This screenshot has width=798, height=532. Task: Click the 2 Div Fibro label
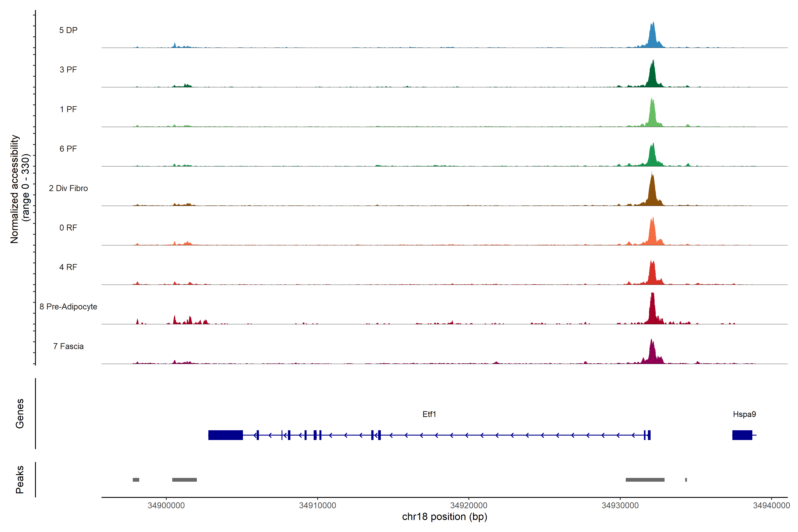tap(68, 188)
